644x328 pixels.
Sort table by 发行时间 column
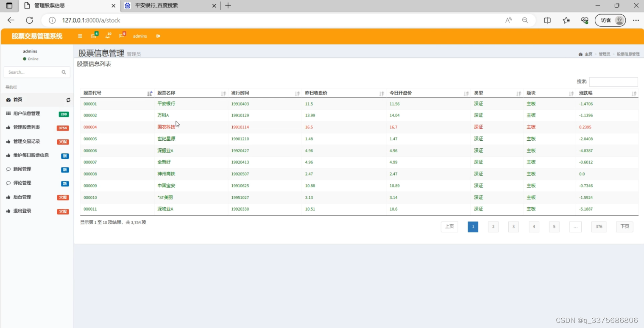[x=265, y=93]
